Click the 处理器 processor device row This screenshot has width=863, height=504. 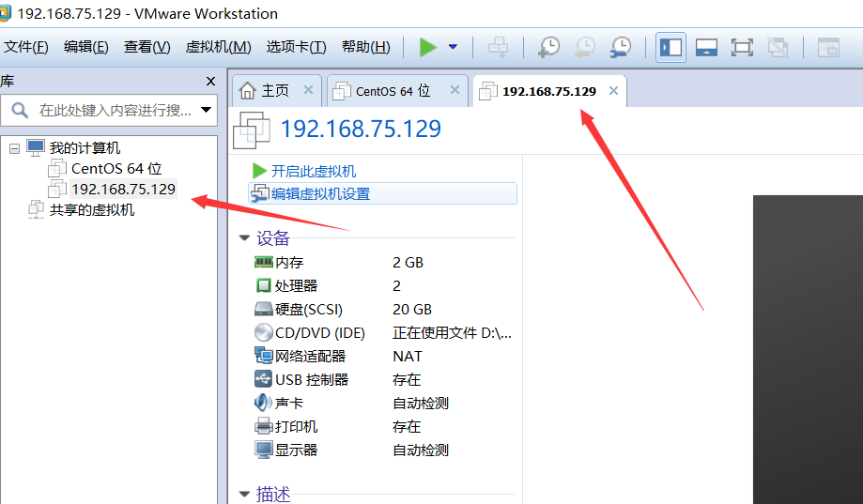pos(382,286)
